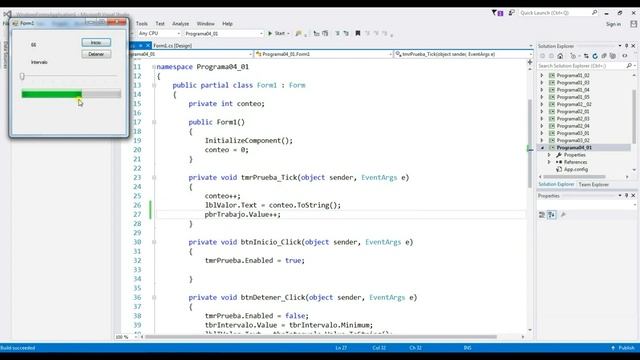The width and height of the screenshot is (640, 360).
Task: Click the bookmark icon in the toolbar
Action: [358, 33]
